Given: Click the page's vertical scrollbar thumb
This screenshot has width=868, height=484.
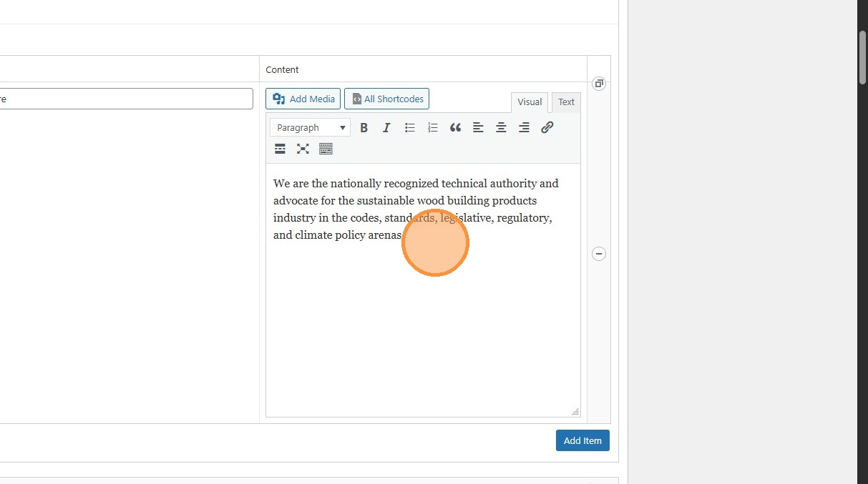Looking at the screenshot, I should click(863, 57).
